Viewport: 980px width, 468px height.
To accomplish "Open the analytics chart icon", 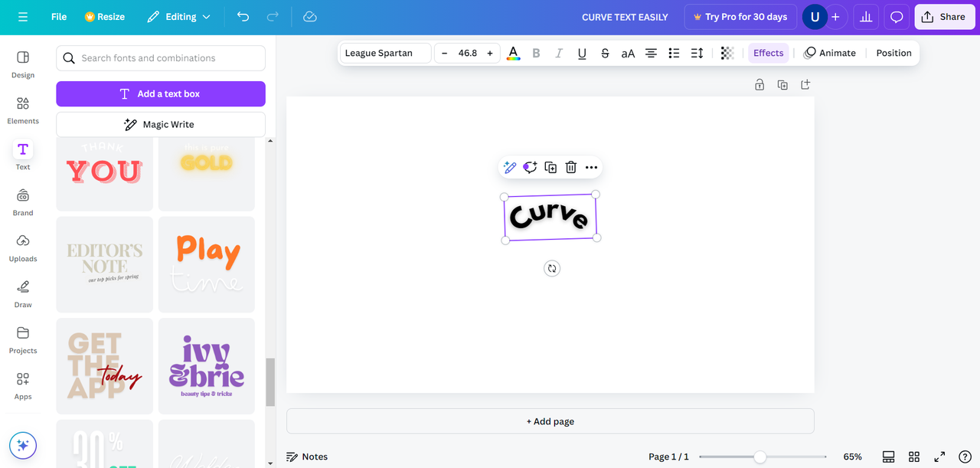I will 866,17.
